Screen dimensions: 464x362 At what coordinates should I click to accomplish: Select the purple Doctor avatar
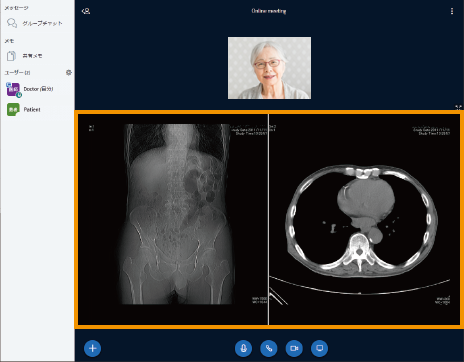coord(13,89)
